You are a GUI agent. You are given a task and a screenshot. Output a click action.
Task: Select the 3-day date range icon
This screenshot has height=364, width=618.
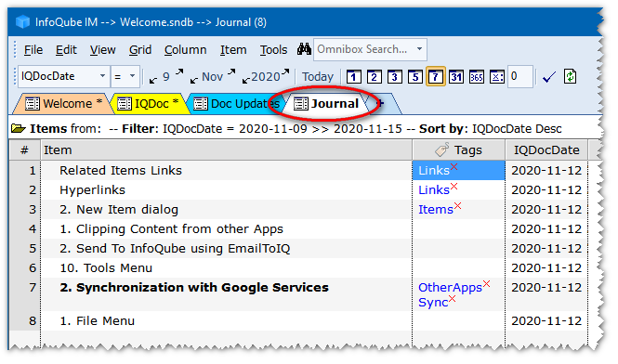point(395,77)
